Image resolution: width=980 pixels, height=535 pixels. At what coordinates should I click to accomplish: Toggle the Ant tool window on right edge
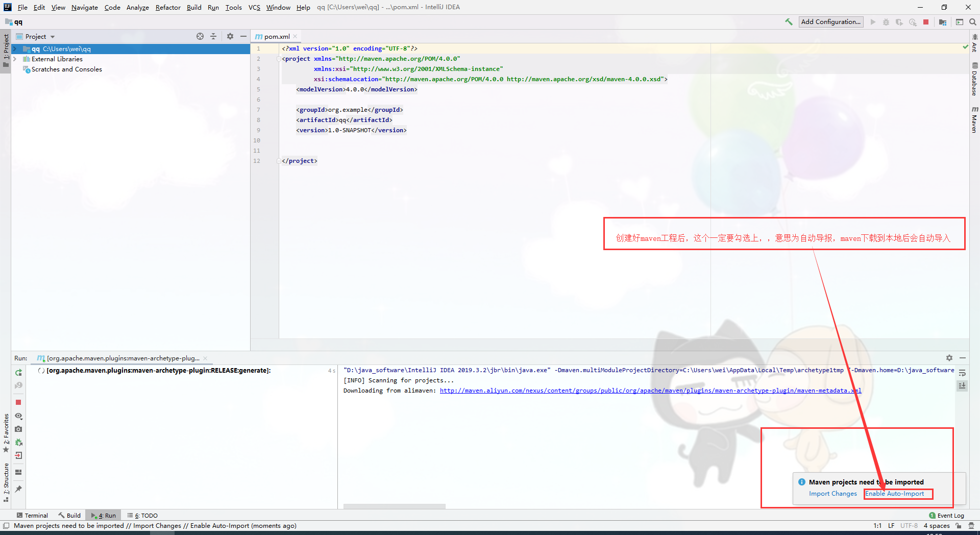pos(974,43)
